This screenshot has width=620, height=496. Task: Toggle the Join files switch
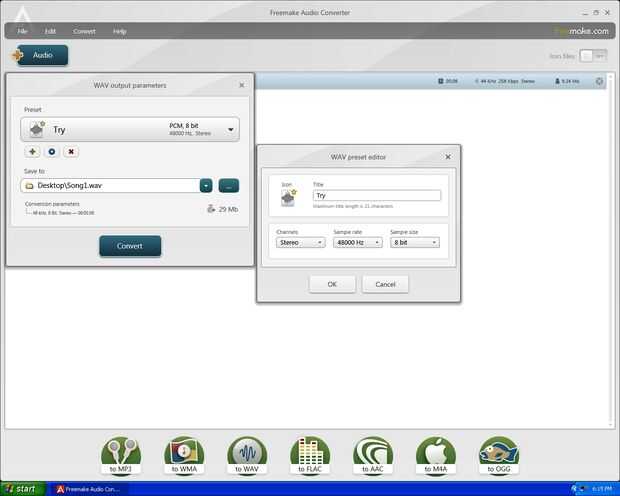(593, 56)
